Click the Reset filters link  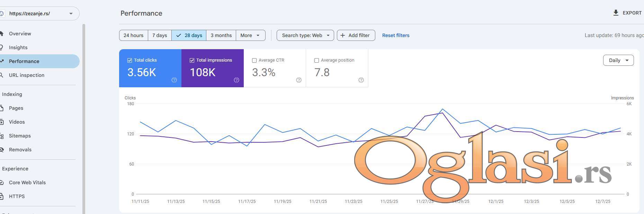click(395, 35)
